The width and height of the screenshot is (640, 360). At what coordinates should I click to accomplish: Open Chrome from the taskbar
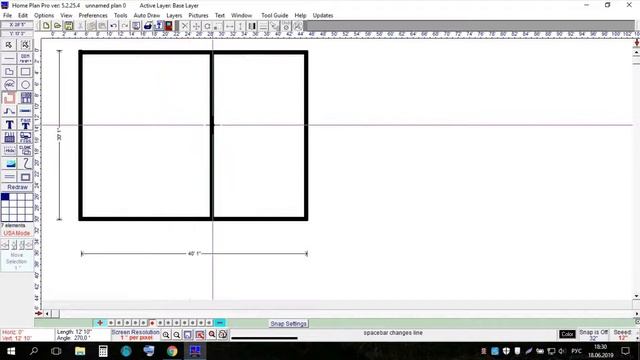172,351
